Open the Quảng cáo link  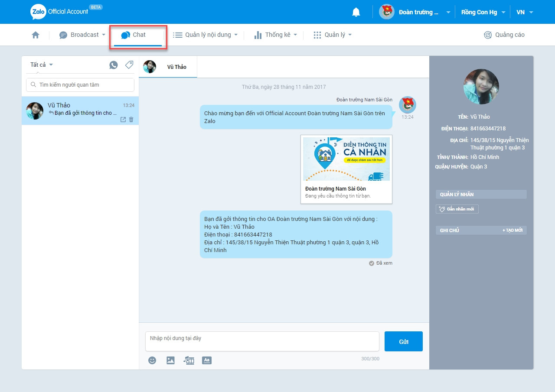(x=510, y=35)
